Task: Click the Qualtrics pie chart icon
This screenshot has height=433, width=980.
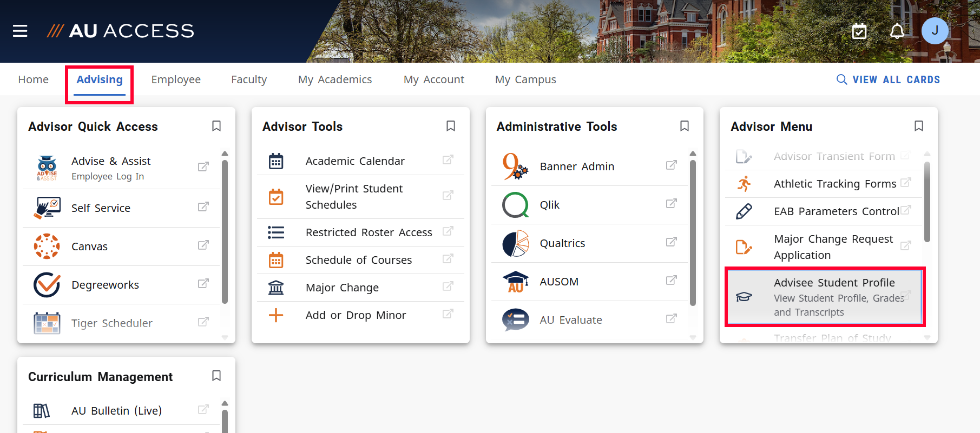Action: click(x=516, y=243)
